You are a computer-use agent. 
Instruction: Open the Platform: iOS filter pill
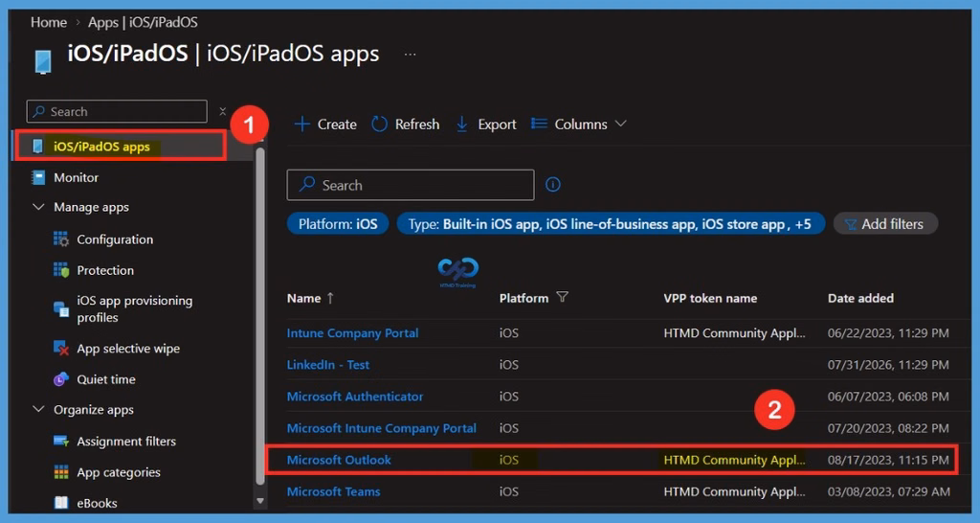[x=338, y=224]
